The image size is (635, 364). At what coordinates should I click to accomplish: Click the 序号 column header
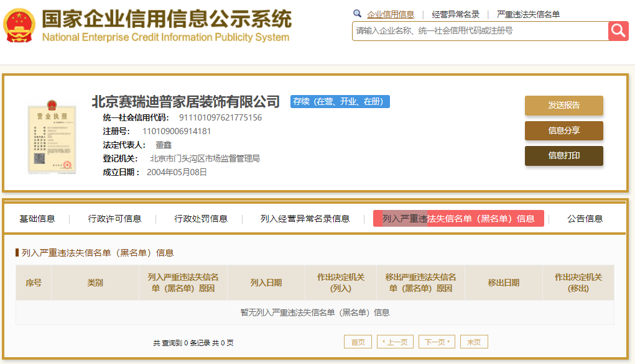[x=34, y=283]
